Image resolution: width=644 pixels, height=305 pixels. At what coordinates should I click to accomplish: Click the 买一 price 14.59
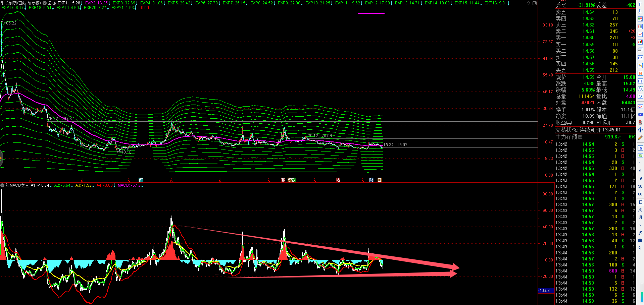pyautogui.click(x=589, y=45)
